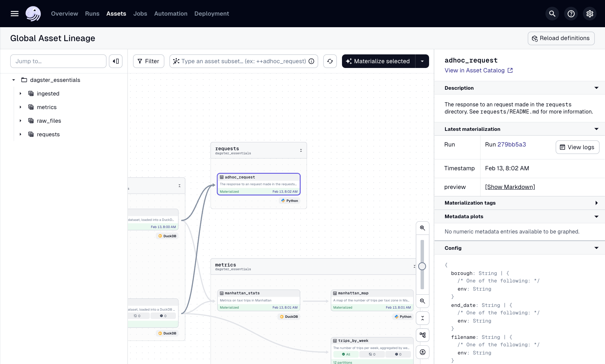Collapse the Config section
The width and height of the screenshot is (605, 364).
tap(596, 248)
